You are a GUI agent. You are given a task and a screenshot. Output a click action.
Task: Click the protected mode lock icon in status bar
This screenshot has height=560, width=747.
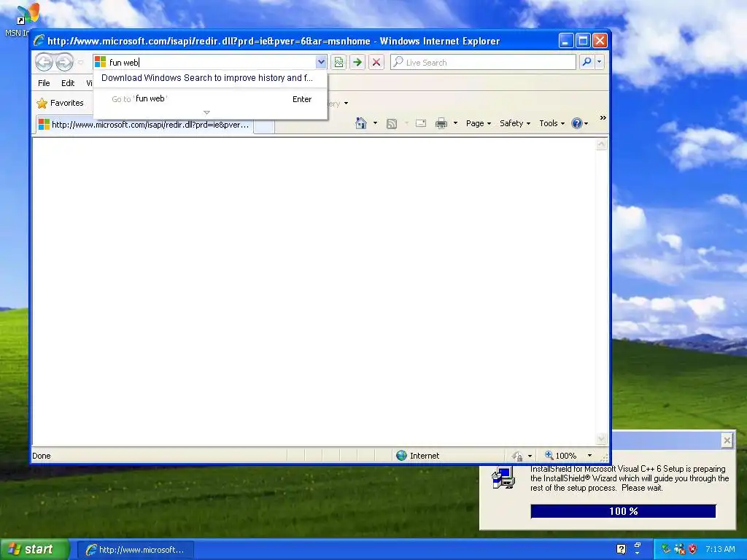pyautogui.click(x=517, y=456)
